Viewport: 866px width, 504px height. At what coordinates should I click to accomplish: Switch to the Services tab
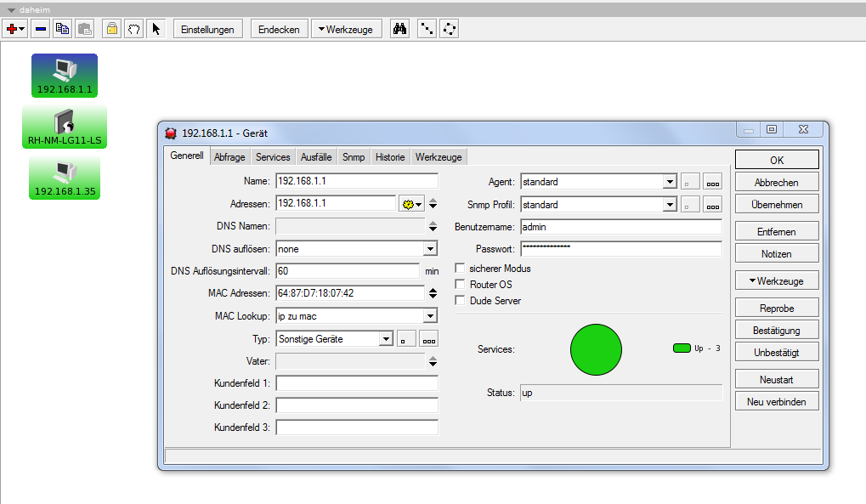click(x=273, y=157)
